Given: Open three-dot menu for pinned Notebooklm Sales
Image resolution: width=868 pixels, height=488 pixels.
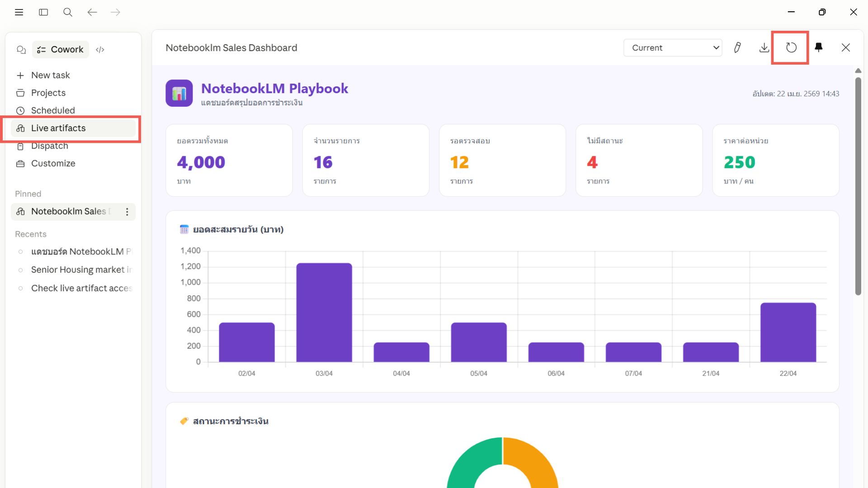Looking at the screenshot, I should 127,211.
